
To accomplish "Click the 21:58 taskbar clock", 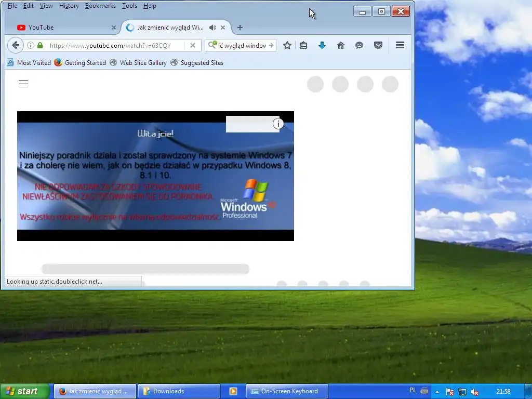I will [503, 392].
